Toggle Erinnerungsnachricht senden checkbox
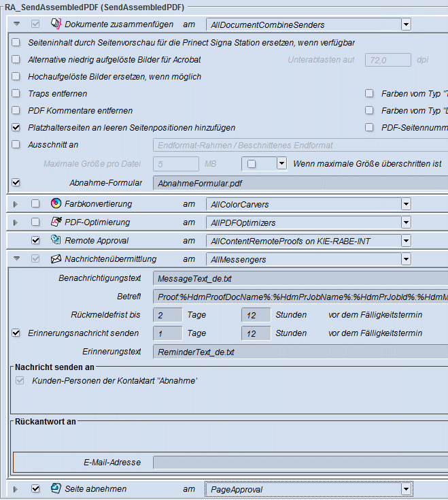 [16, 333]
